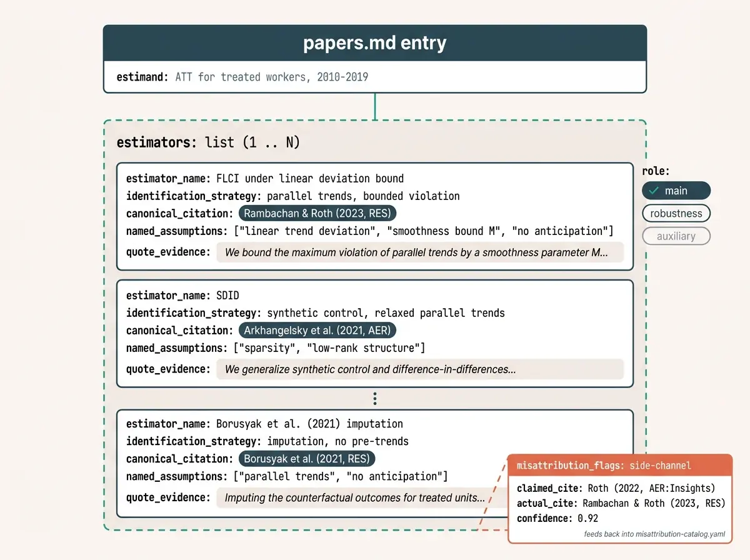Open Arkhangelsky et al. (2021, AER) citation chip
750x560 pixels.
[317, 331]
